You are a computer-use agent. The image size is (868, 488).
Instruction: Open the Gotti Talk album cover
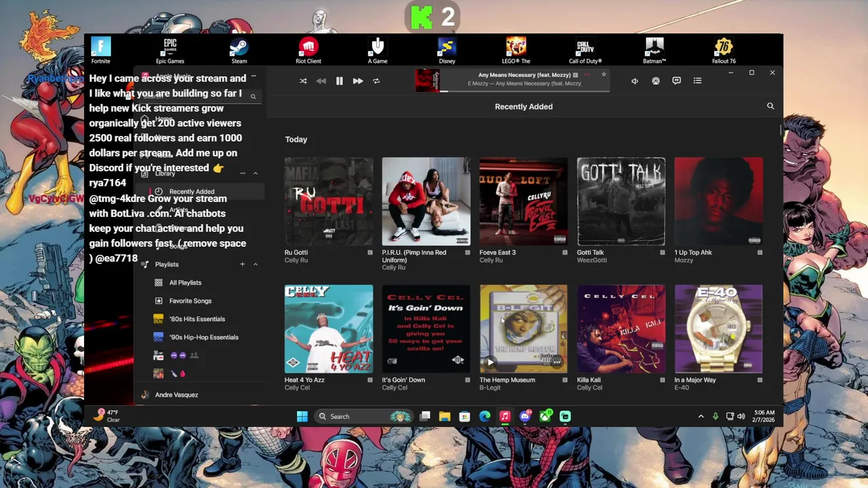pyautogui.click(x=621, y=201)
